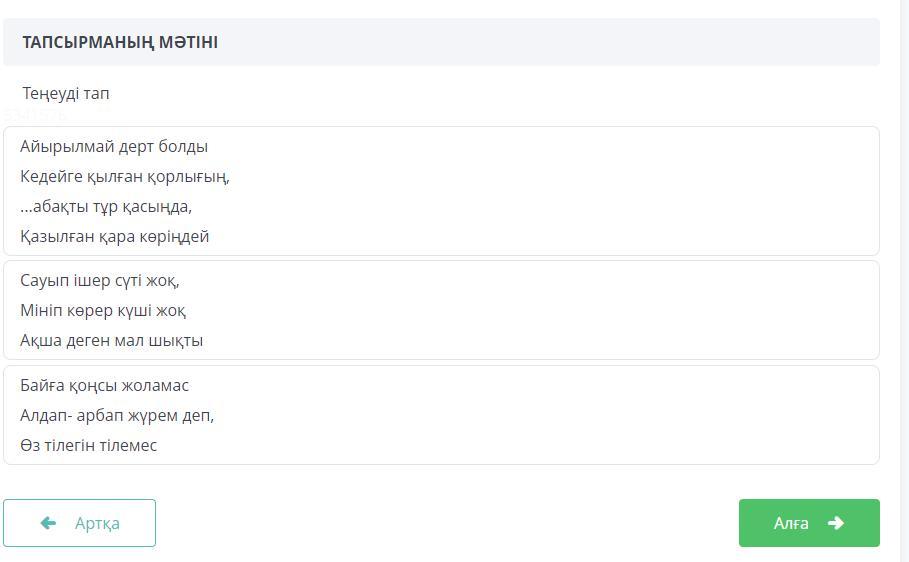
Task: Click the right arrow icon in Алға
Action: click(x=836, y=523)
